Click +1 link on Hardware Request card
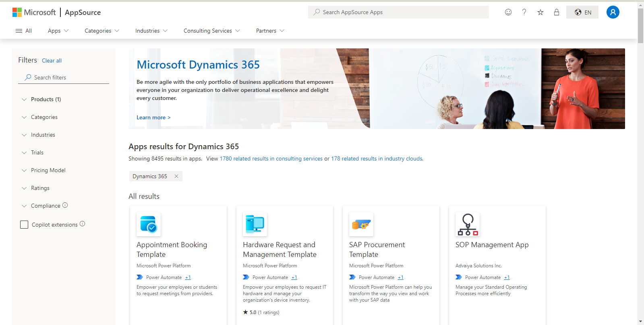Viewport: 644px width, 325px height. (x=294, y=277)
